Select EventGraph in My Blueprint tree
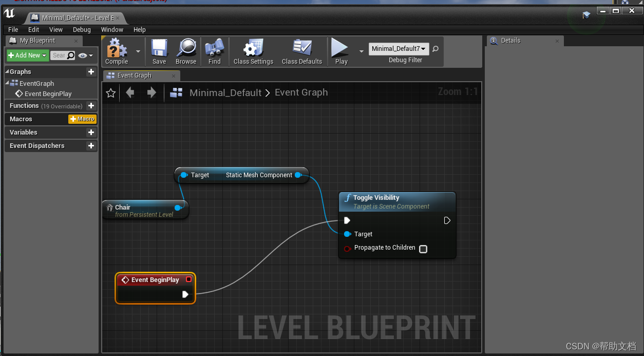This screenshot has height=356, width=644. pos(36,83)
